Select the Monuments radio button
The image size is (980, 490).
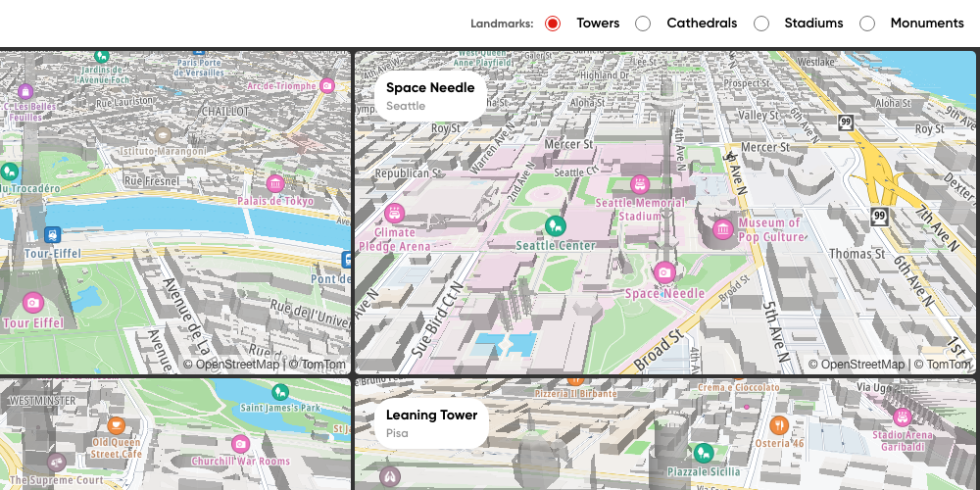click(x=867, y=24)
